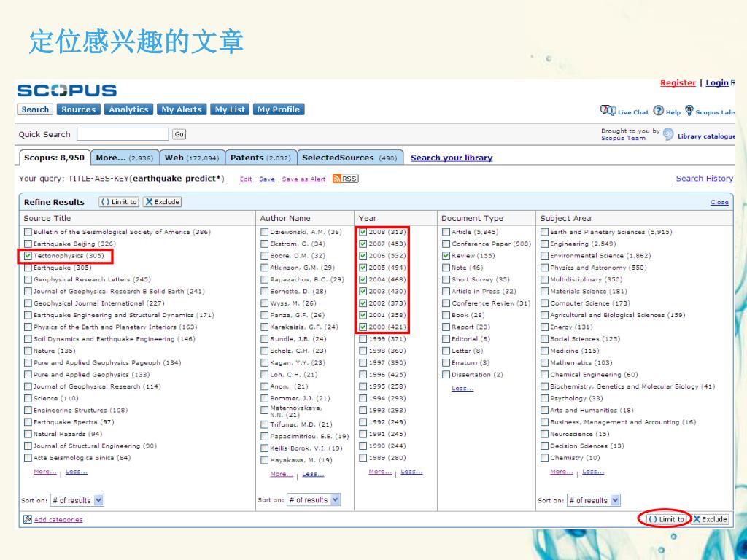Click the Scopus Team round logo

coord(668,134)
